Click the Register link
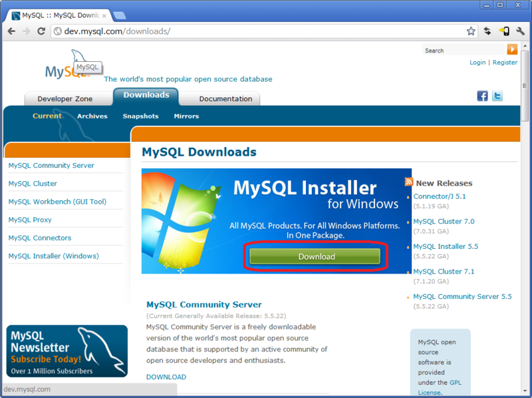Screen dimensions: 532x398 pos(505,63)
